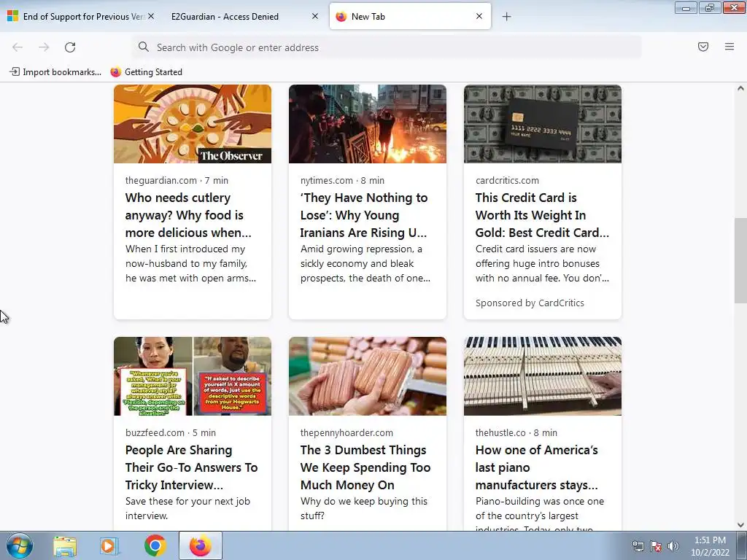Focus the Search with Google address field
The image size is (747, 560).
[x=387, y=47]
